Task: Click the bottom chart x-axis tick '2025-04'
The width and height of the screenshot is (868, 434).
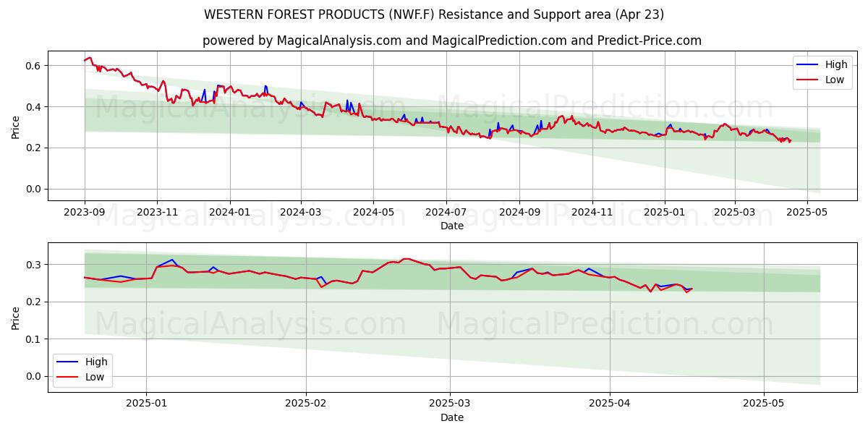Action: [610, 404]
